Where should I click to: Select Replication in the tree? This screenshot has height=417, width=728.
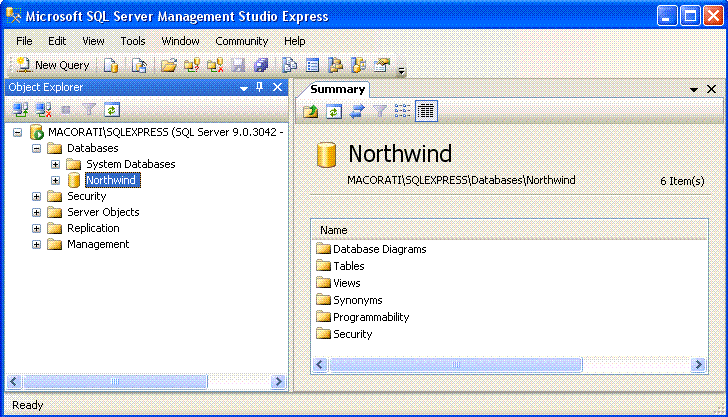coord(93,228)
